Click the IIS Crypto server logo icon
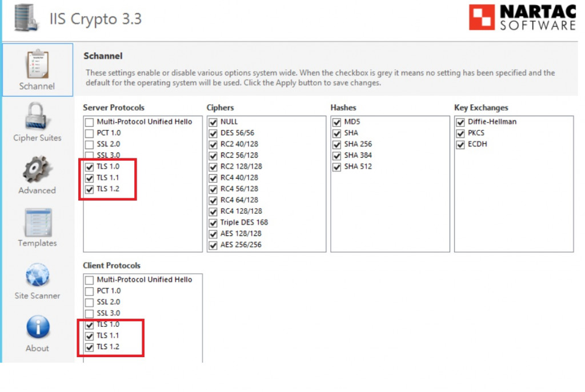Image resolution: width=585 pixels, height=392 pixels. (x=26, y=18)
